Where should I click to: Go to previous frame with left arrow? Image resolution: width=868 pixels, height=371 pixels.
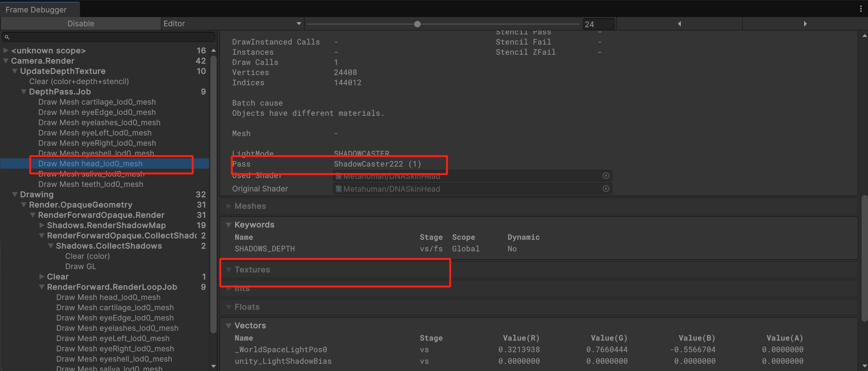(x=679, y=23)
